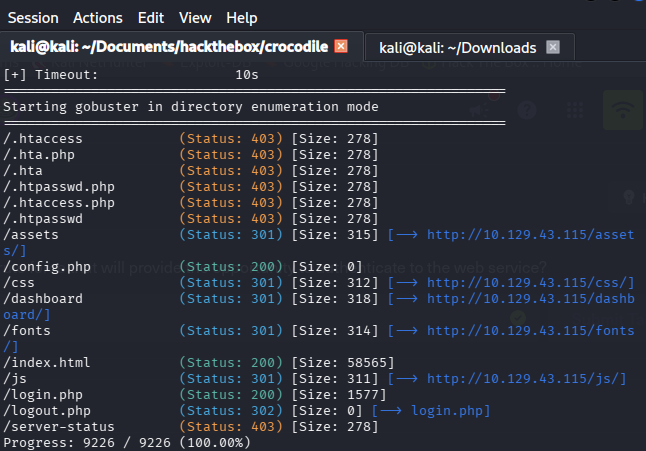Screen dimensions: 646x451
Task: Click the Timeout 10s value
Action: 247,75
